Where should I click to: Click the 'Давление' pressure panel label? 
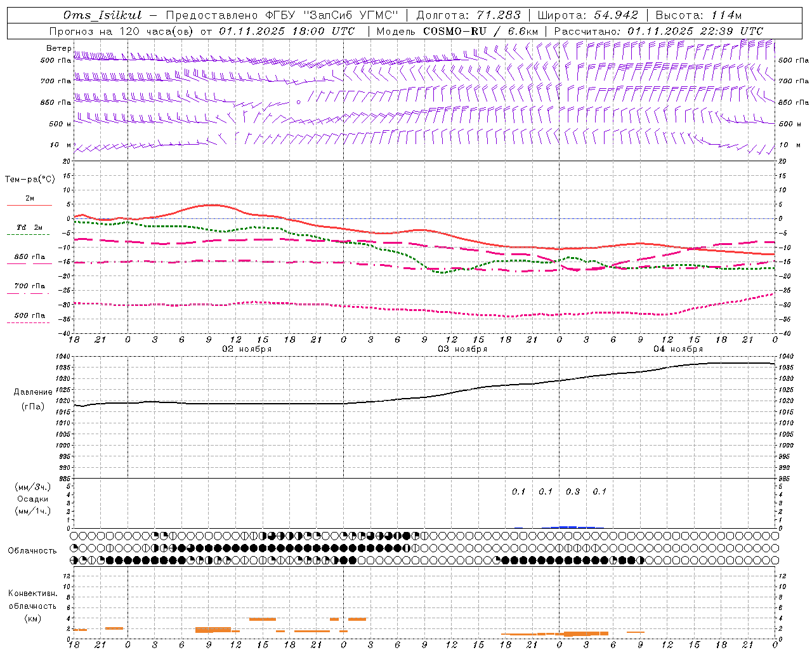[x=33, y=392]
